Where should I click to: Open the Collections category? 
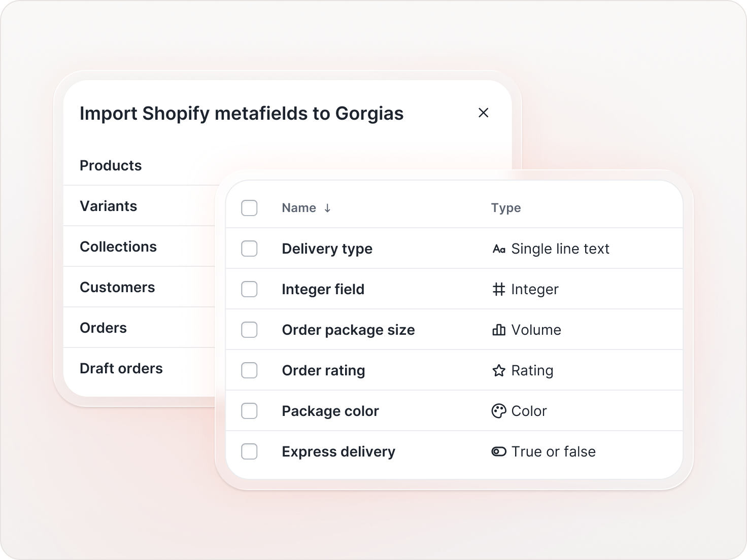point(118,247)
